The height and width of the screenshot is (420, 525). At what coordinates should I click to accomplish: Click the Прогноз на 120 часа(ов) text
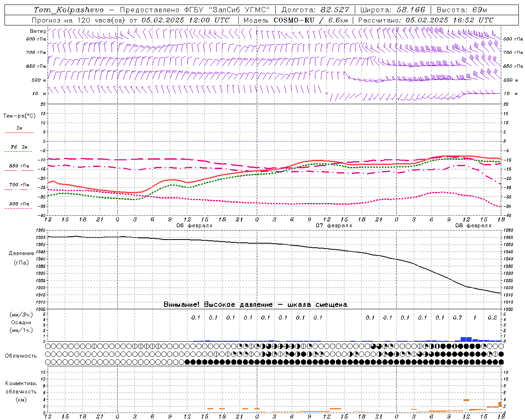(x=79, y=20)
